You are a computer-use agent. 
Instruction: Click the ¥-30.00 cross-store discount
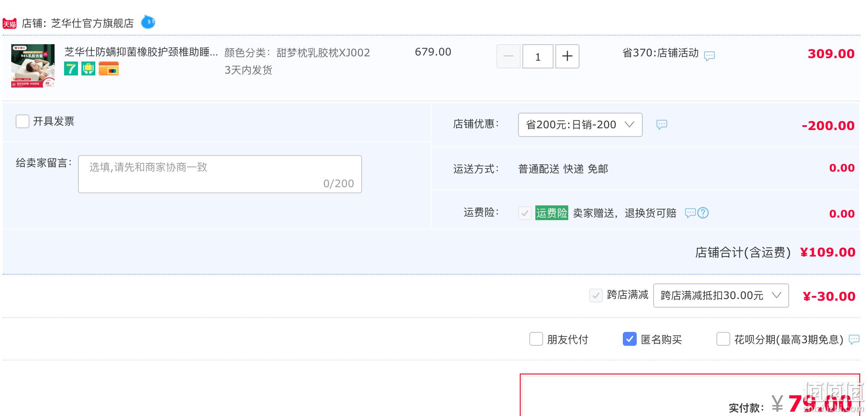(x=829, y=296)
